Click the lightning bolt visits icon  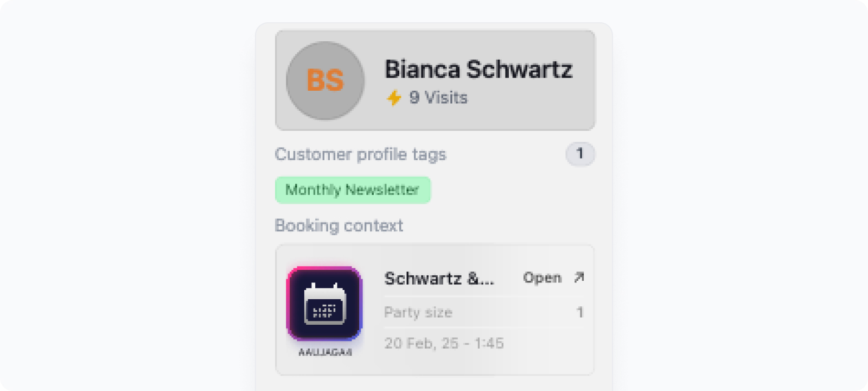(394, 98)
